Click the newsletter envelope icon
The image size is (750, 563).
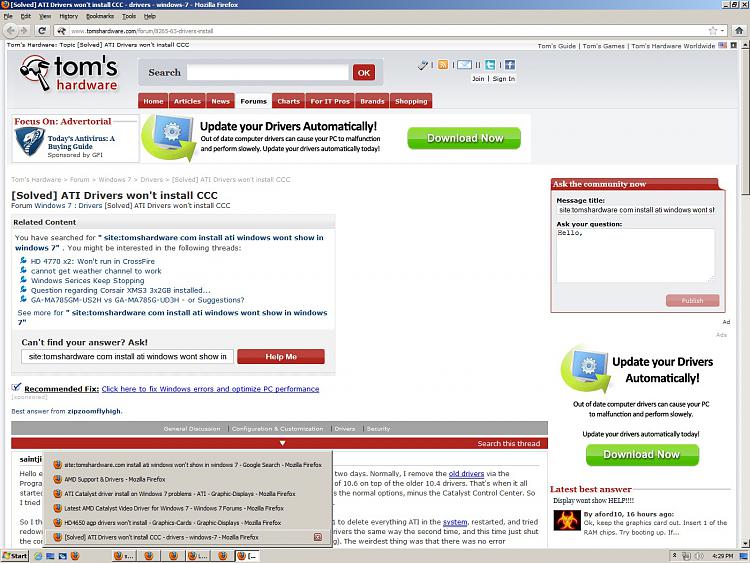coord(464,65)
